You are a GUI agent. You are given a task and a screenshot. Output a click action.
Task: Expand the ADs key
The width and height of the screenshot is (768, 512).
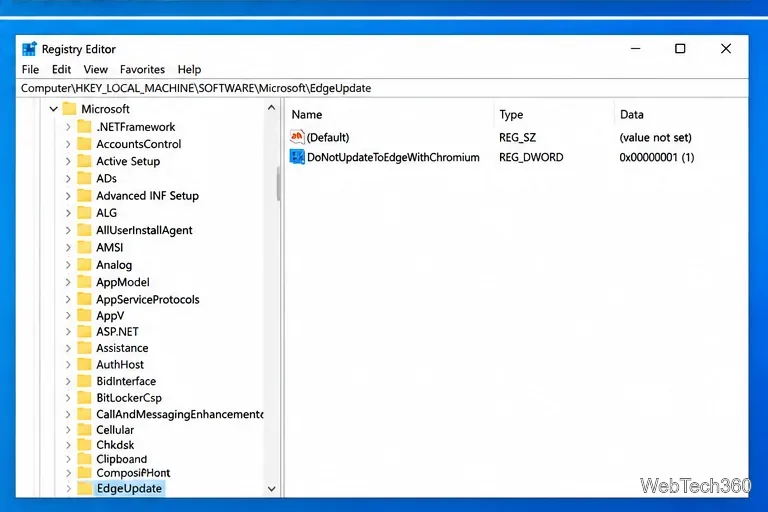(68, 178)
